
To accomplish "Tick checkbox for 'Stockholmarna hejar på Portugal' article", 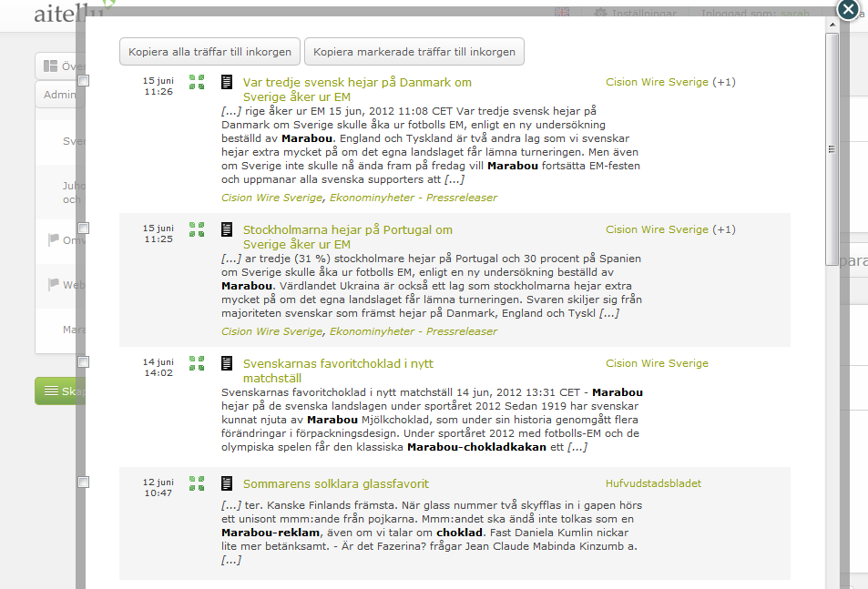I will coord(84,228).
